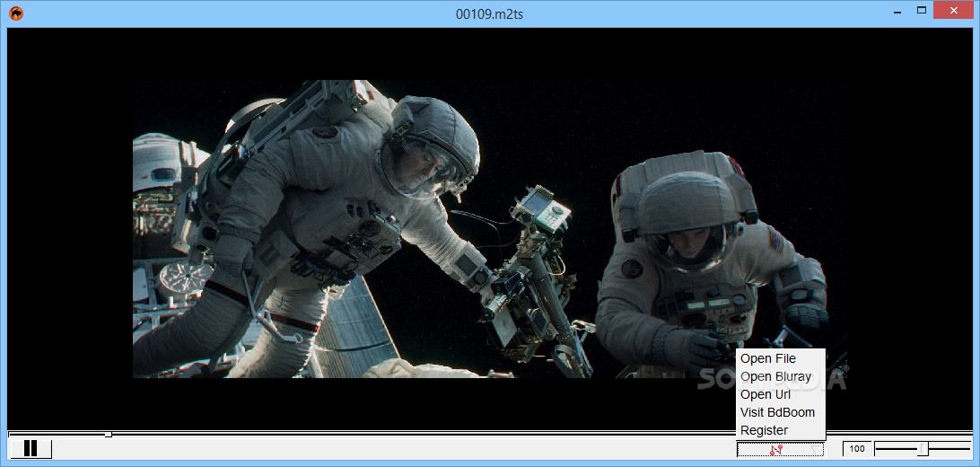
Task: Expand the dropdown arrow beside the red icon
Action: pos(814,450)
